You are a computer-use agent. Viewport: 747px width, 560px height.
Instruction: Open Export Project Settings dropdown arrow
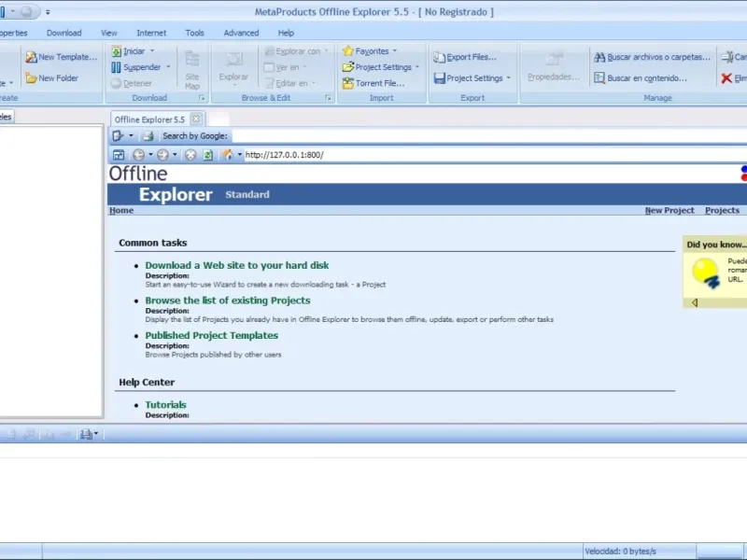pos(508,78)
